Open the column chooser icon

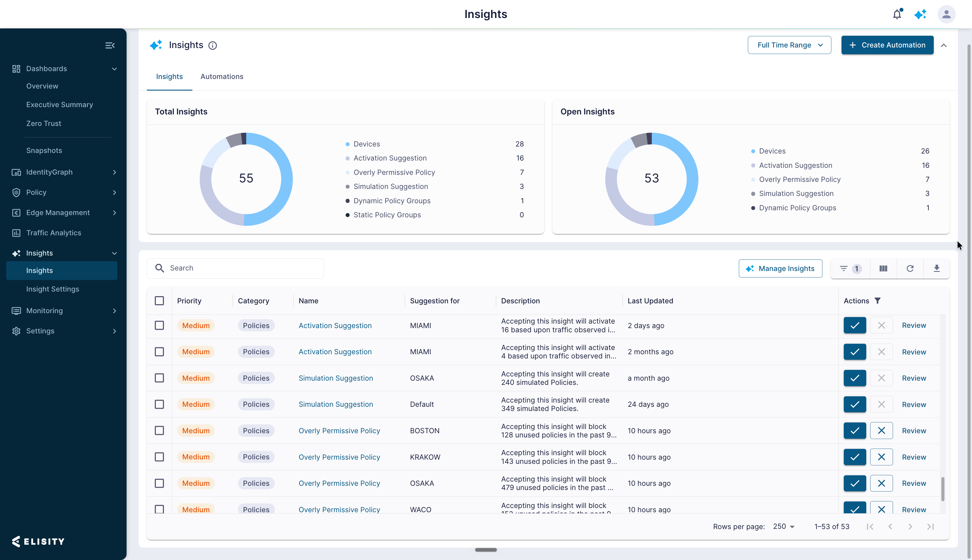pyautogui.click(x=883, y=268)
